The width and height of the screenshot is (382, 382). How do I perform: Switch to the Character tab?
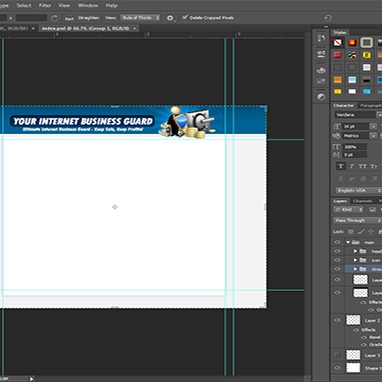coord(344,105)
